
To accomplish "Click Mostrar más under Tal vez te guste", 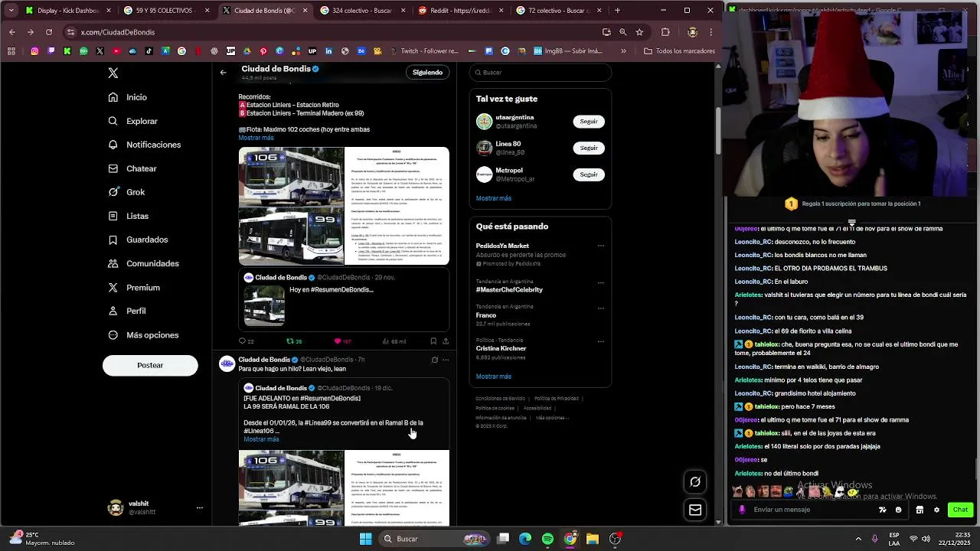I will 494,198.
